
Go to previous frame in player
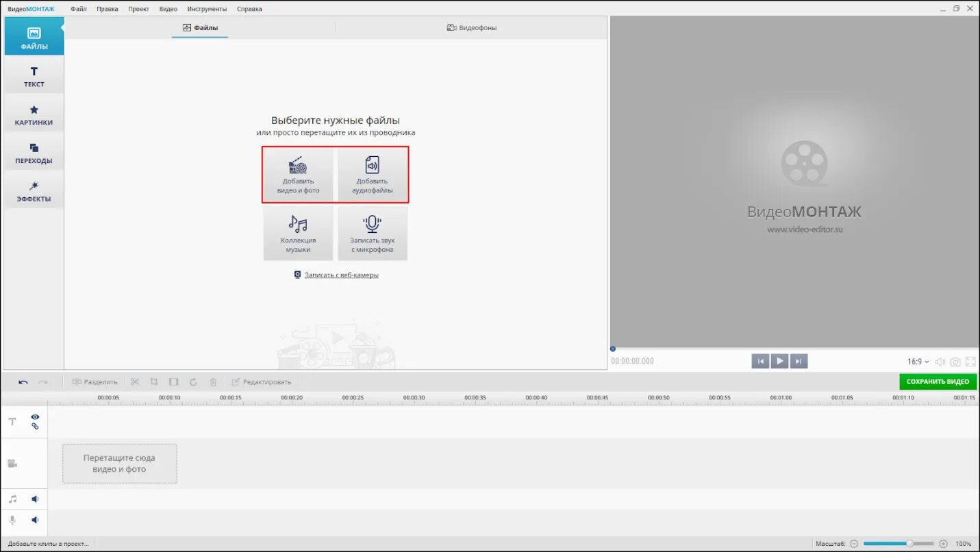(760, 362)
